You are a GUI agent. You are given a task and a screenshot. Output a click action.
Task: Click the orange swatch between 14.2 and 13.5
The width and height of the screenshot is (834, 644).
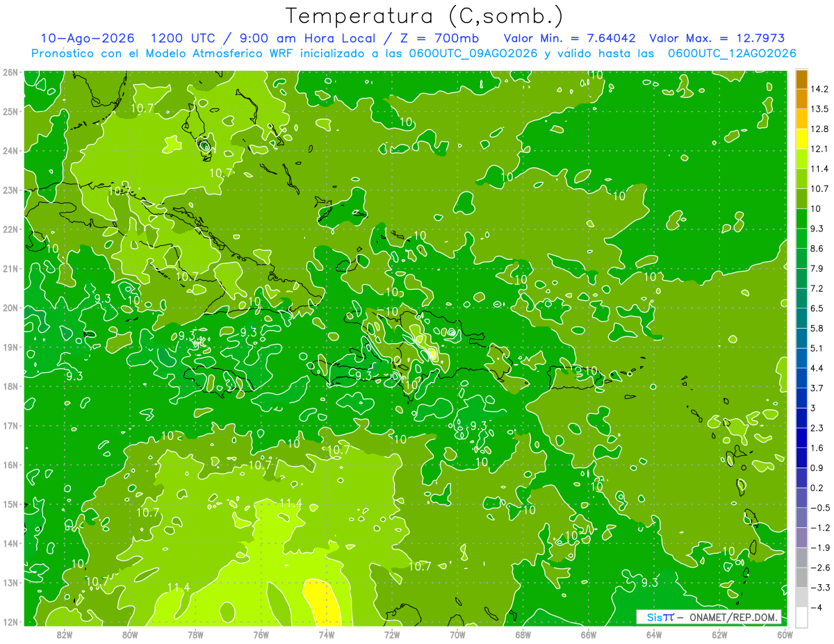tap(801, 99)
